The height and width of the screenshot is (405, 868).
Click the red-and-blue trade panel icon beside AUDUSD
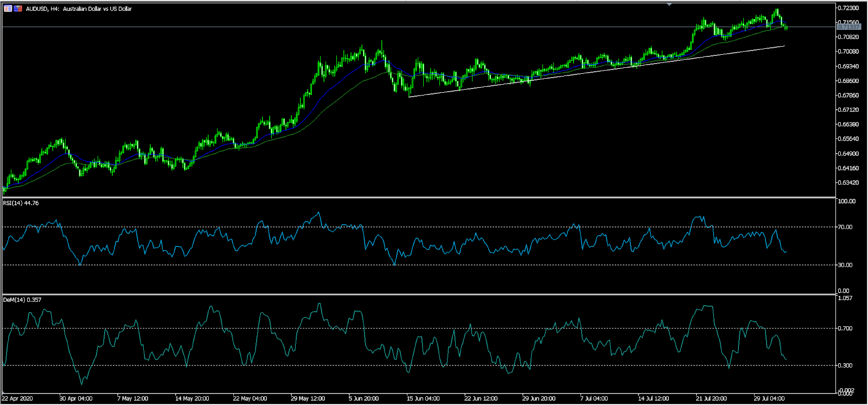click(18, 9)
